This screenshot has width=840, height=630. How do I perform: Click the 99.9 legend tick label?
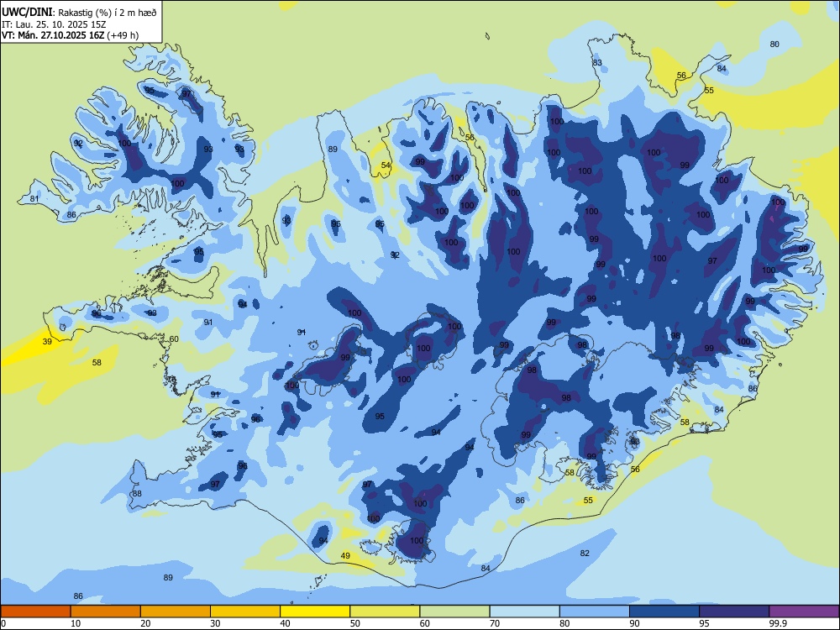tap(777, 623)
